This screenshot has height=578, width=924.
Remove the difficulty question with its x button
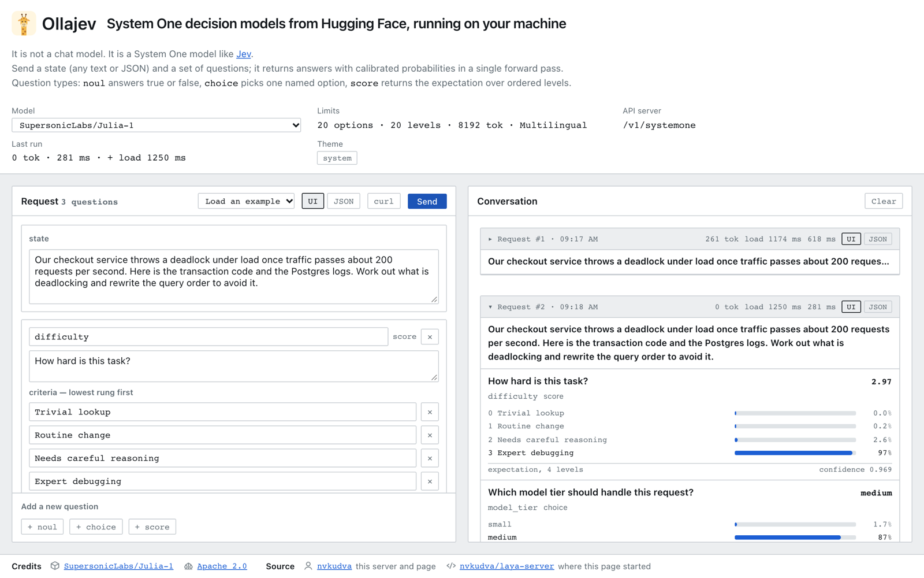pyautogui.click(x=430, y=337)
